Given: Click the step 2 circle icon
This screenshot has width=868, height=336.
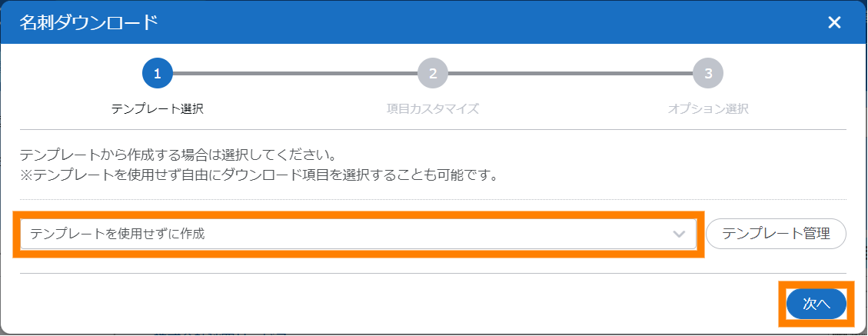Looking at the screenshot, I should pyautogui.click(x=433, y=74).
